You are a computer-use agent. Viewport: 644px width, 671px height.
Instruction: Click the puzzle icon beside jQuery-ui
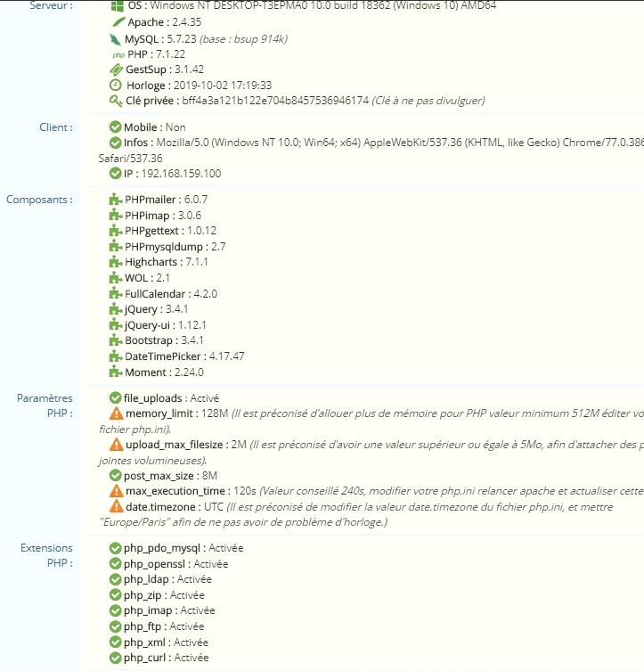[x=116, y=324]
